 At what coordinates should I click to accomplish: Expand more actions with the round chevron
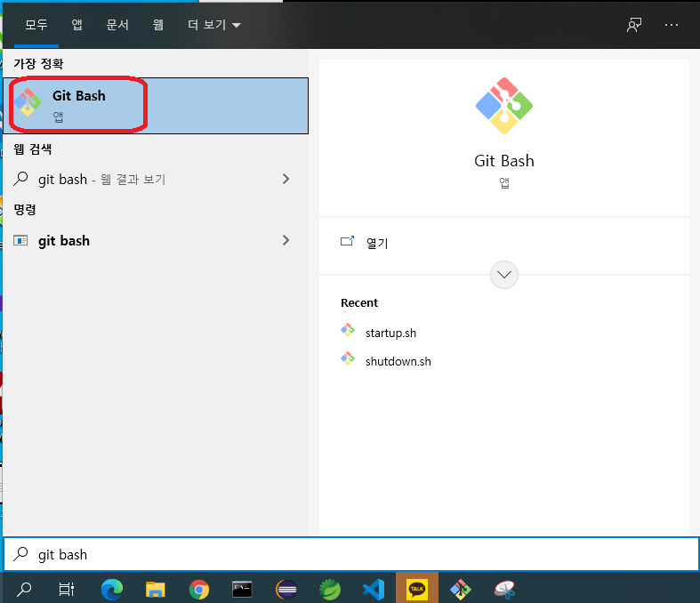[504, 275]
